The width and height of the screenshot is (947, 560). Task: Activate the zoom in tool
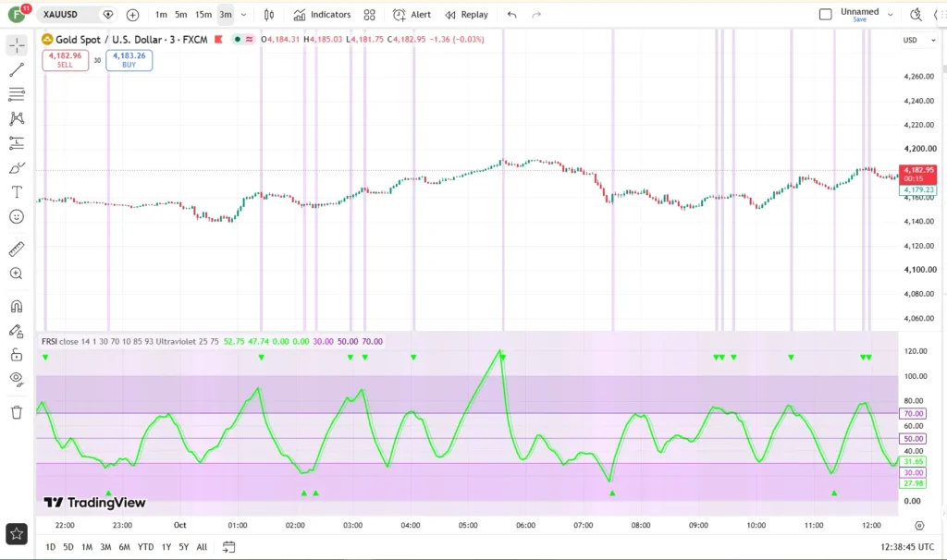(17, 274)
